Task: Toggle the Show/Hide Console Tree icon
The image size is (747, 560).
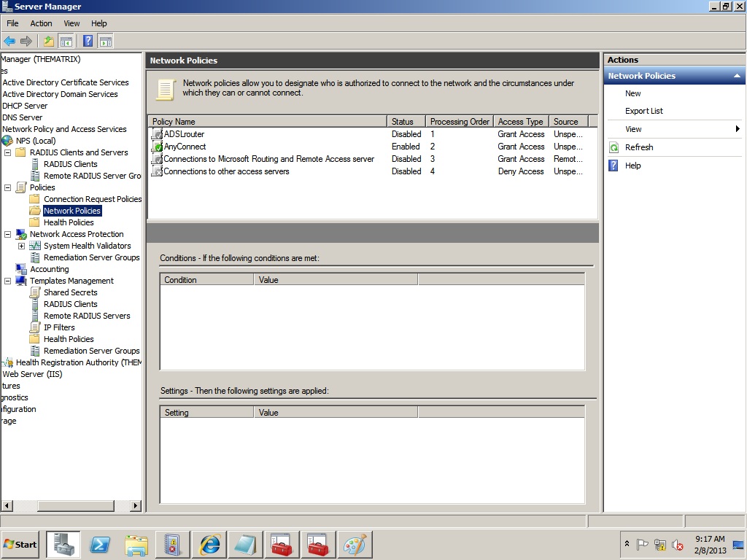Action: [66, 41]
